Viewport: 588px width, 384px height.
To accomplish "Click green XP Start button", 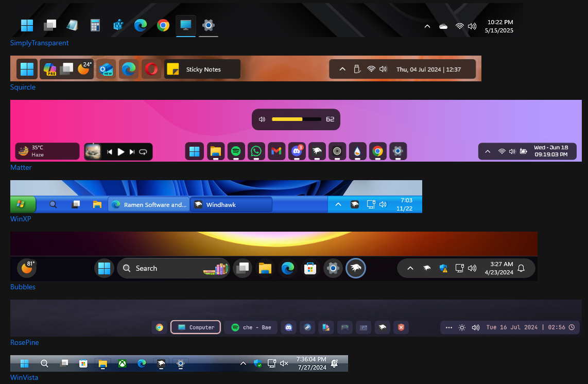I will click(x=23, y=204).
